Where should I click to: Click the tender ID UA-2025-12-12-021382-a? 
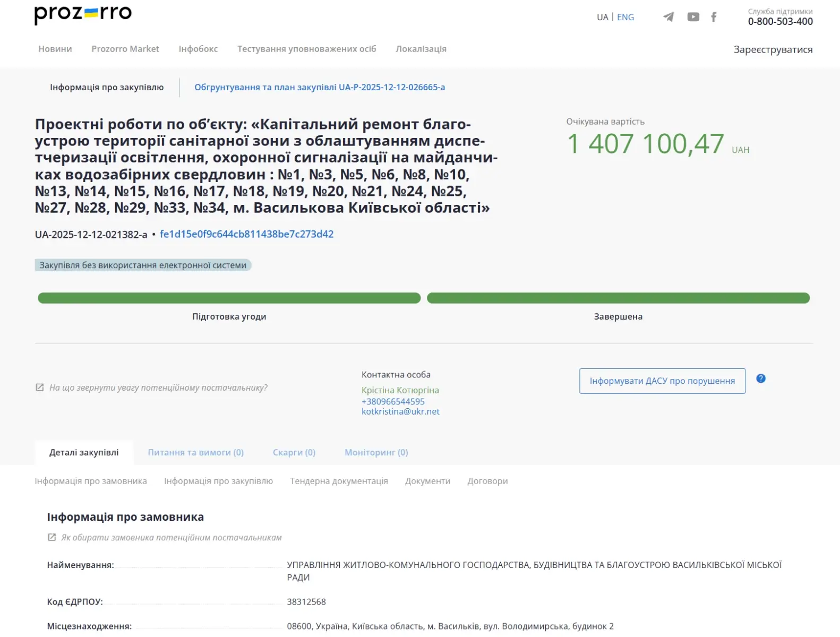point(91,235)
